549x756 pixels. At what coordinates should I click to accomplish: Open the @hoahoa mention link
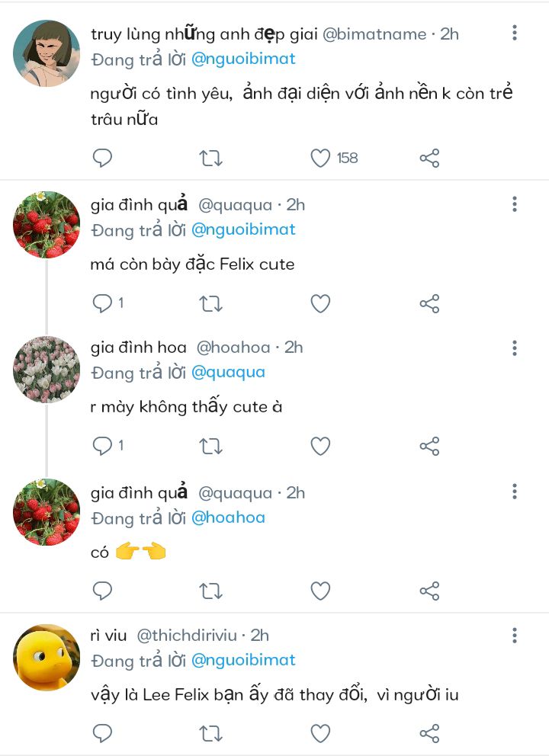(228, 517)
